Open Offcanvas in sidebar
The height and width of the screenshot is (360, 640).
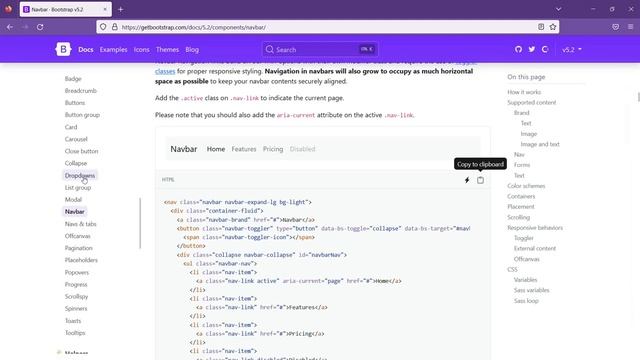pos(78,236)
